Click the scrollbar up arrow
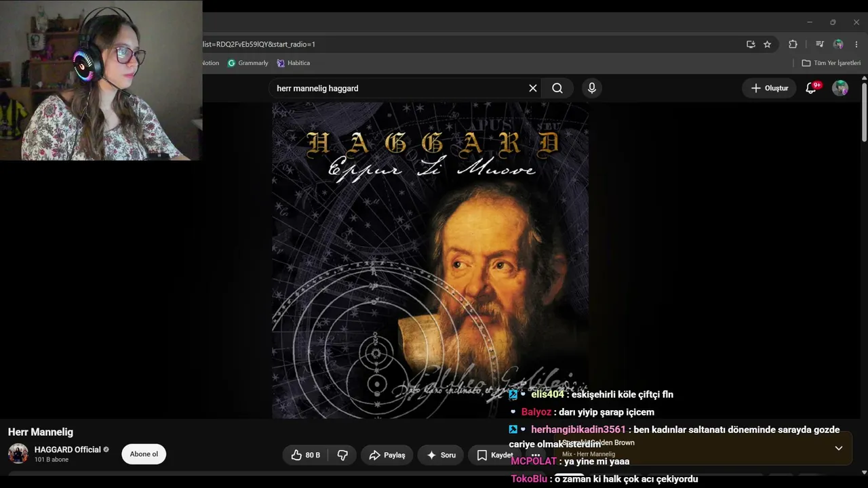Image resolution: width=868 pixels, height=488 pixels. [864, 78]
